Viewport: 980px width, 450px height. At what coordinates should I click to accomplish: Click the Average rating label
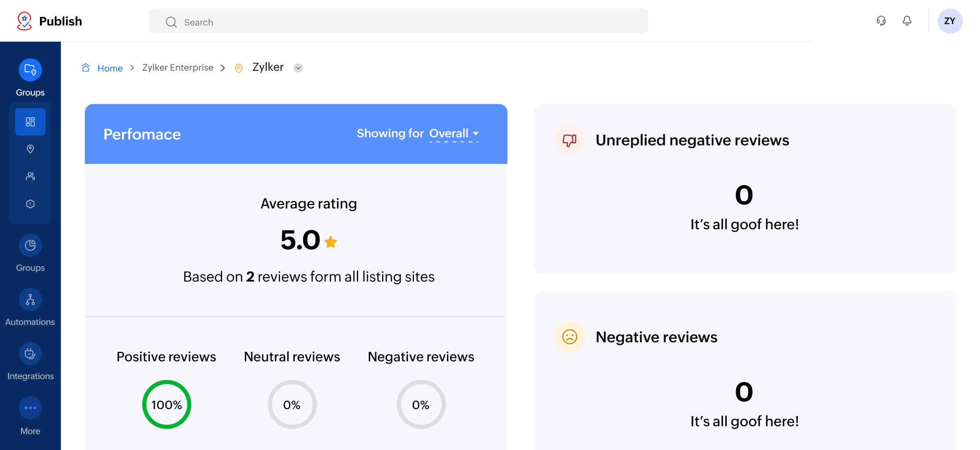click(x=309, y=204)
